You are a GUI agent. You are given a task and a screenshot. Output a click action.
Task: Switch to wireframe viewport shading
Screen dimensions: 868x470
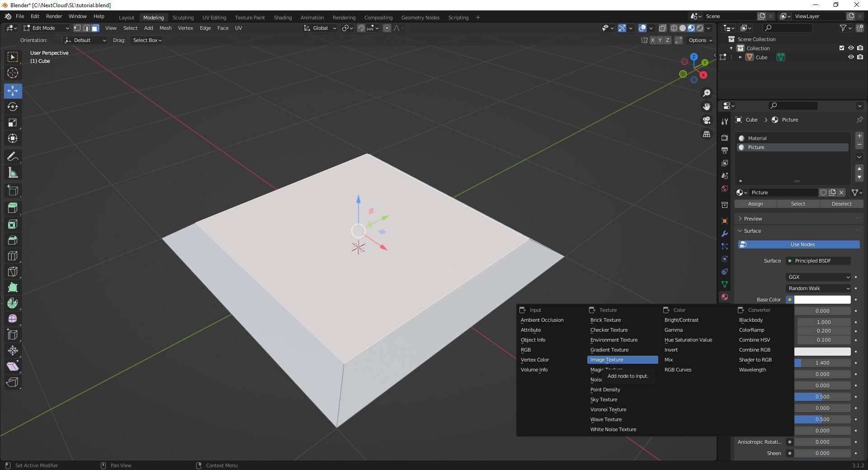pos(674,28)
